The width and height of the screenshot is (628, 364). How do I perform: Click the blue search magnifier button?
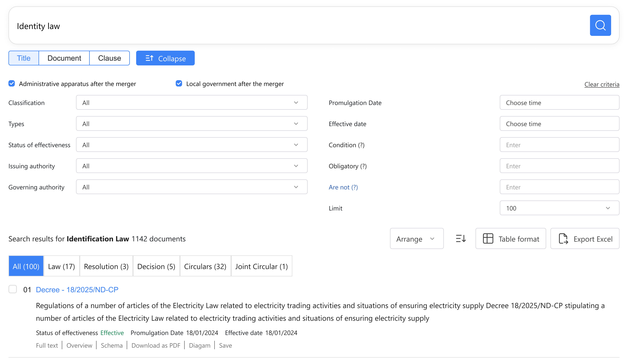(600, 25)
